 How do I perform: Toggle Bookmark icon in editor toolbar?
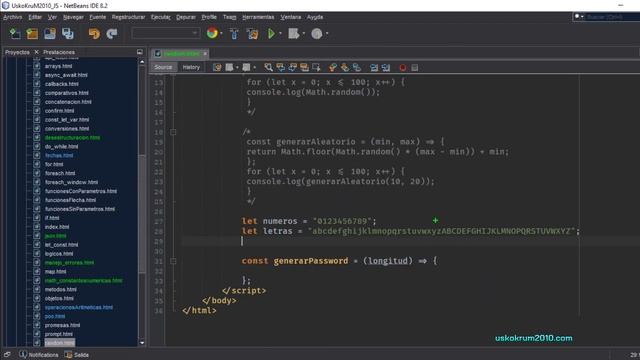tap(357, 67)
